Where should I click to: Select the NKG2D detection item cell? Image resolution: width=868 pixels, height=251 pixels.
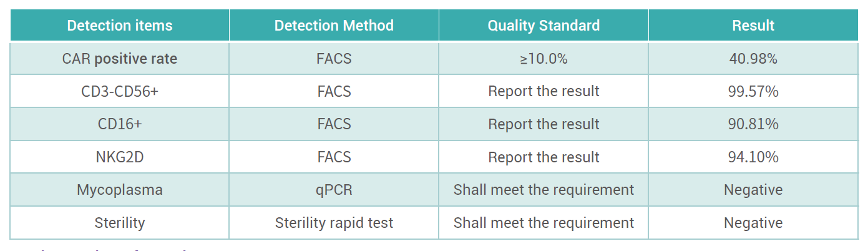(120, 157)
